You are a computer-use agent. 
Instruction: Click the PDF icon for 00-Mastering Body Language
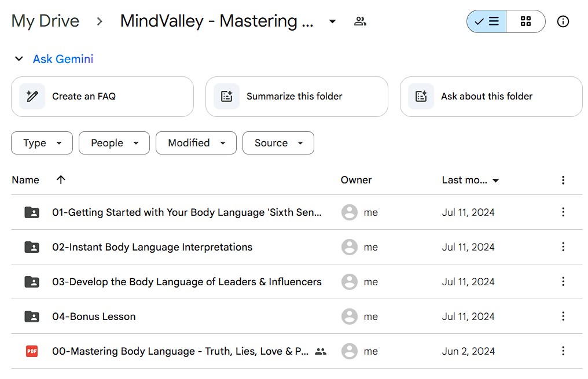coord(32,351)
